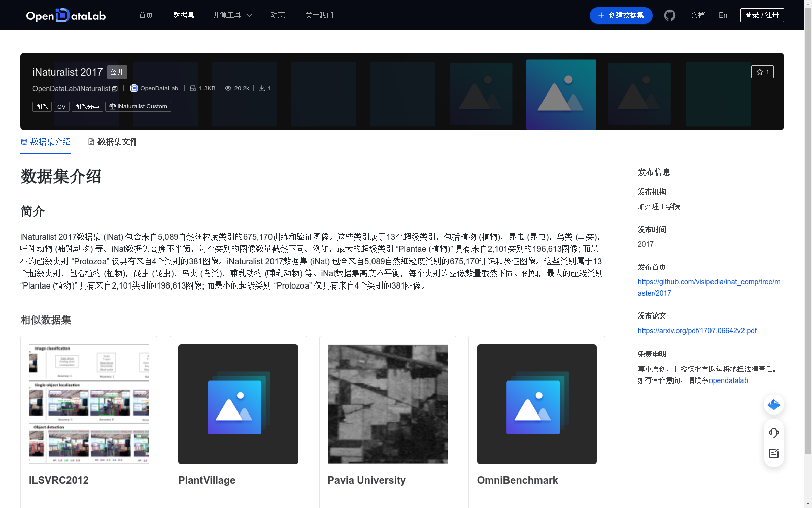The height and width of the screenshot is (508, 812).
Task: Click the OpenDataLab logo in the header
Action: pyautogui.click(x=65, y=15)
